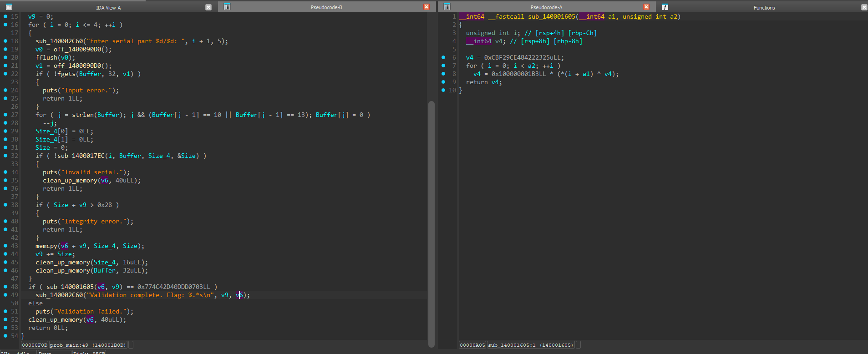The height and width of the screenshot is (354, 868).
Task: Switch to the Functions tab
Action: [764, 7]
